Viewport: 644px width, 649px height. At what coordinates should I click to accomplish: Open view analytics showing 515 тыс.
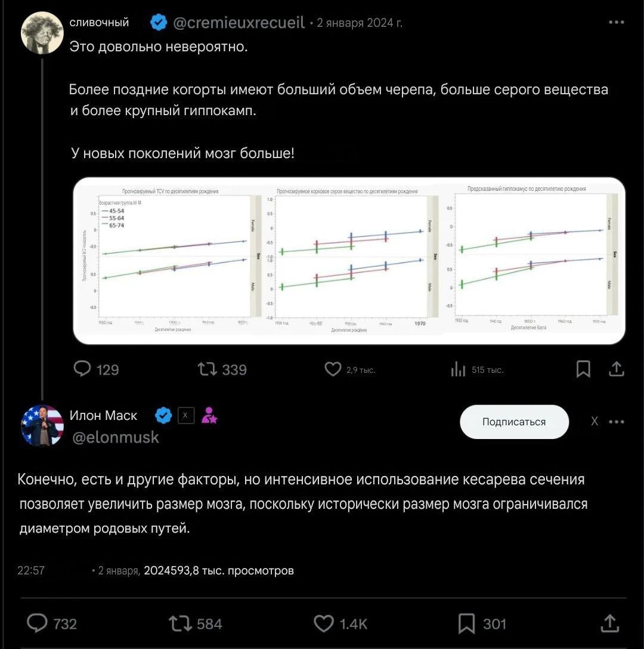459,369
